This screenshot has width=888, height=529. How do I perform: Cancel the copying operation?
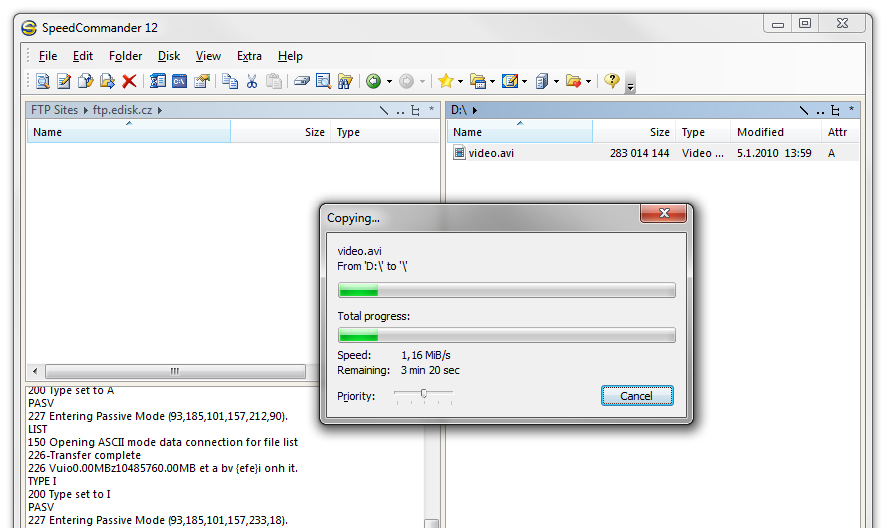(x=636, y=396)
